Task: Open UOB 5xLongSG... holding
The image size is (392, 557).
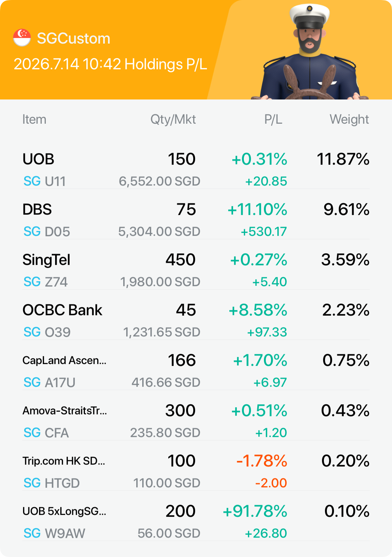Action: click(196, 521)
